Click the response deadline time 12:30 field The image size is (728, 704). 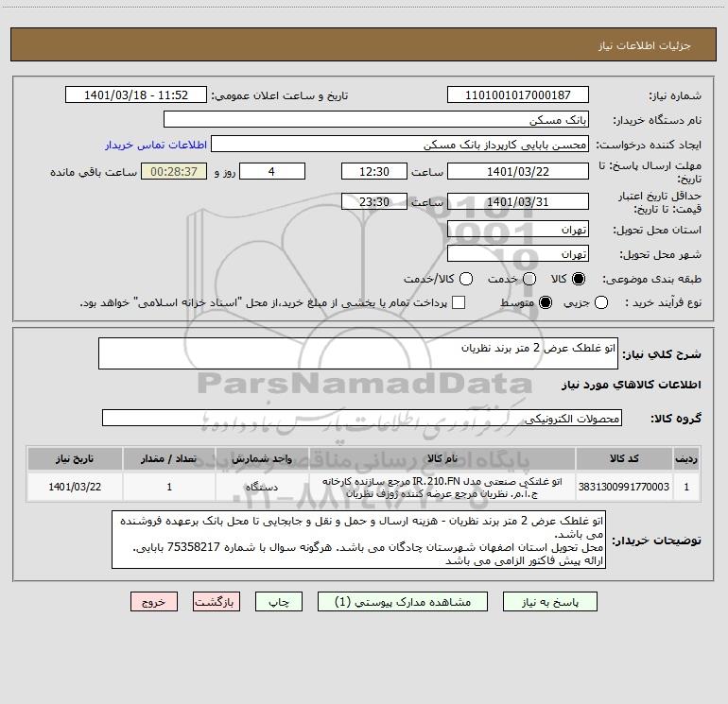374,171
